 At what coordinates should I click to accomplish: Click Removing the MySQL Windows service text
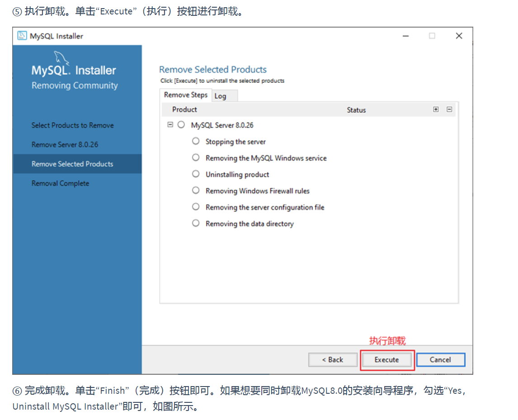pos(266,158)
